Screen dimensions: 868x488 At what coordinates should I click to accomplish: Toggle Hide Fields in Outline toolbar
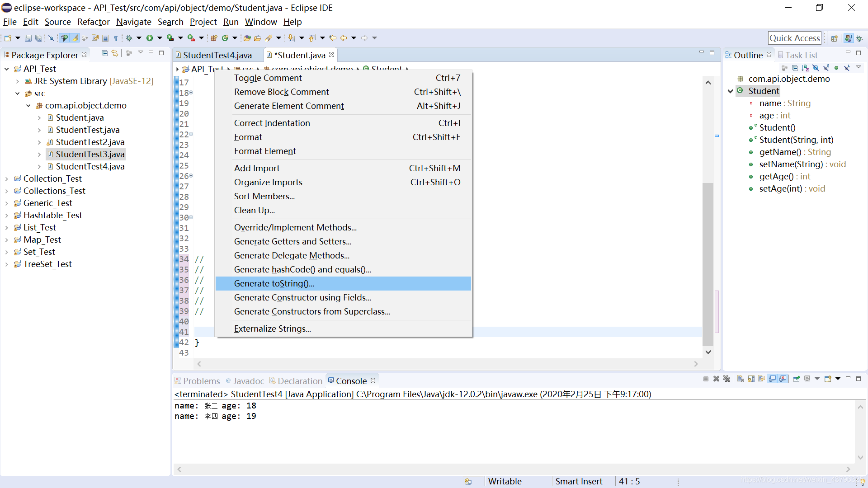pos(816,68)
